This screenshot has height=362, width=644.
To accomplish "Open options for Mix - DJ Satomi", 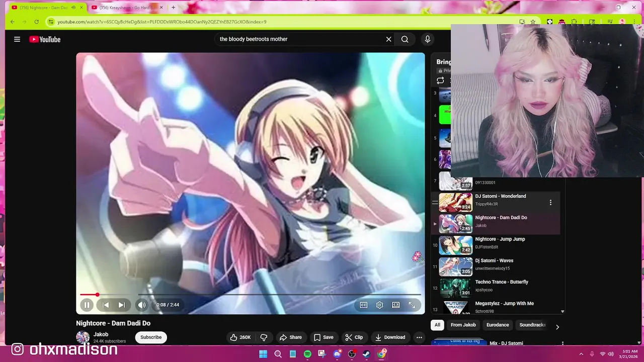I will click(x=562, y=343).
